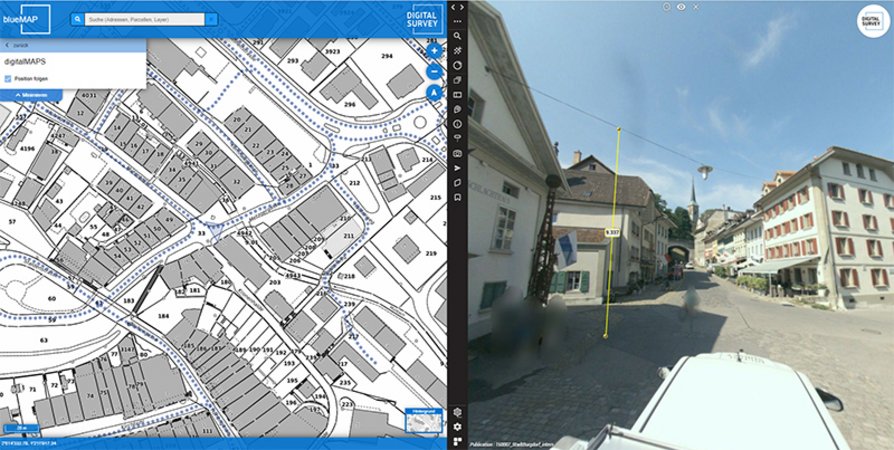The image size is (894, 450).
Task: Select the camera snapshot icon in the viewer sidebar
Action: click(x=457, y=153)
